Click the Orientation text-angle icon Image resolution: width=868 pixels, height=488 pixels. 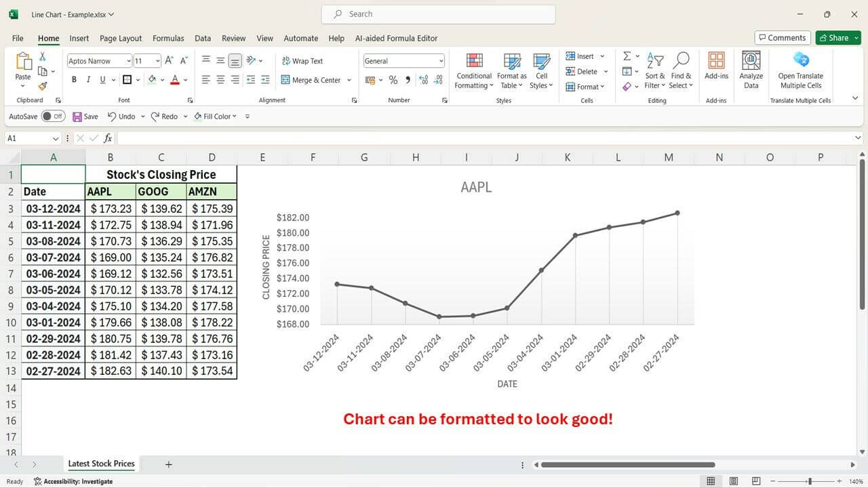click(x=252, y=60)
